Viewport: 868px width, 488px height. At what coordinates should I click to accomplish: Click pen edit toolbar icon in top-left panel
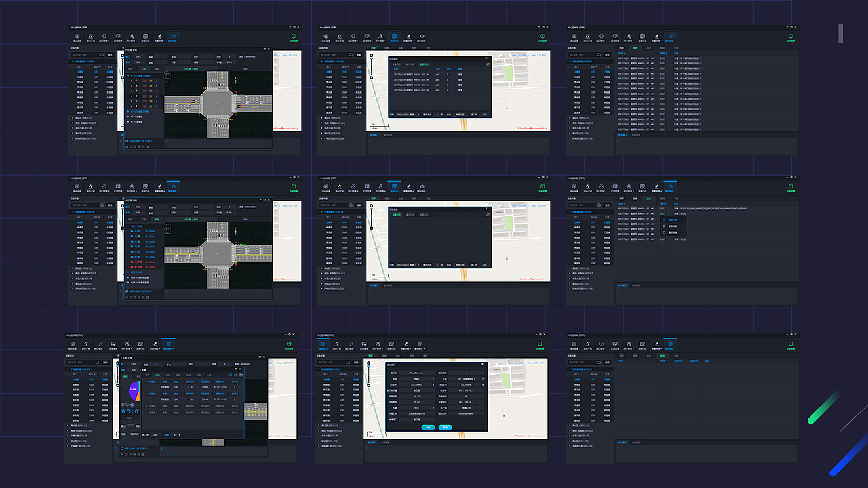click(160, 36)
